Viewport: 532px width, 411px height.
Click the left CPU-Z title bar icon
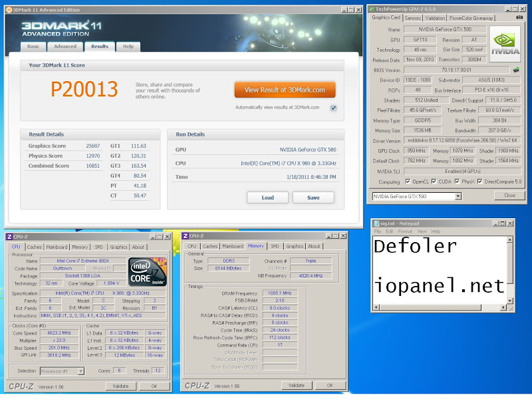(x=9, y=237)
